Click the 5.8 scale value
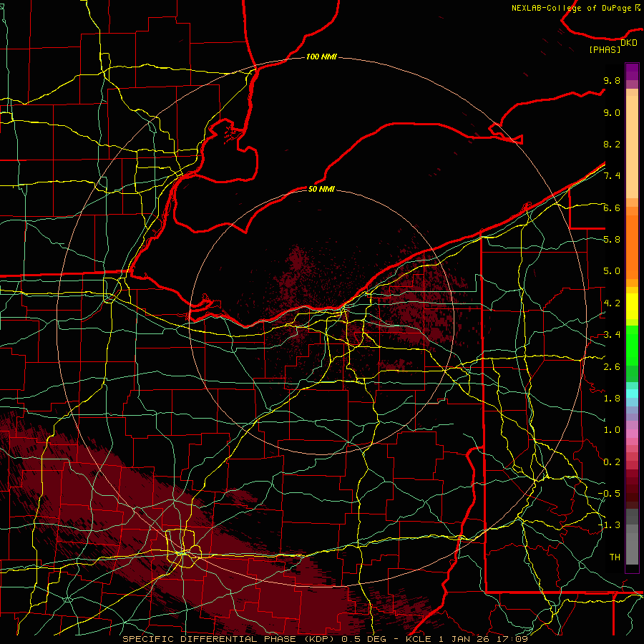 [612, 240]
